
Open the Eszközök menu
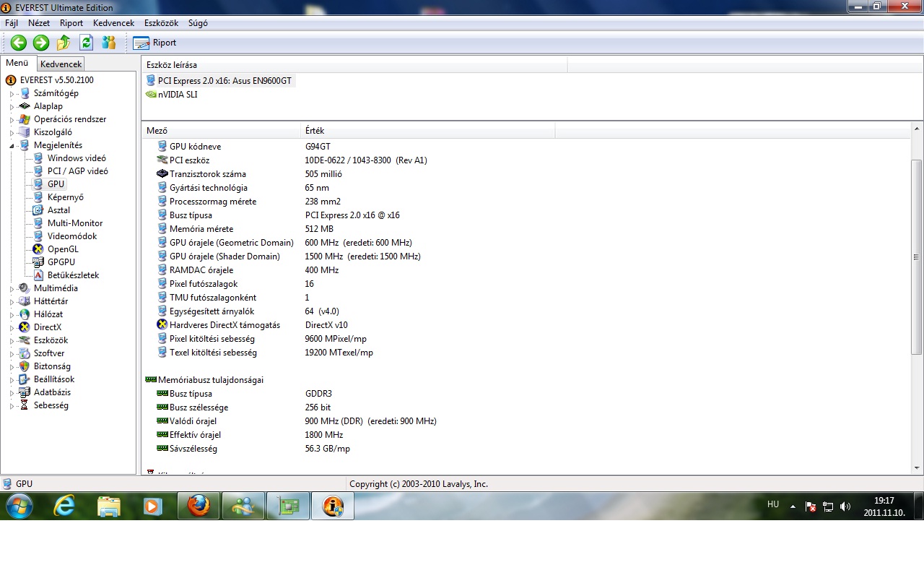[161, 23]
